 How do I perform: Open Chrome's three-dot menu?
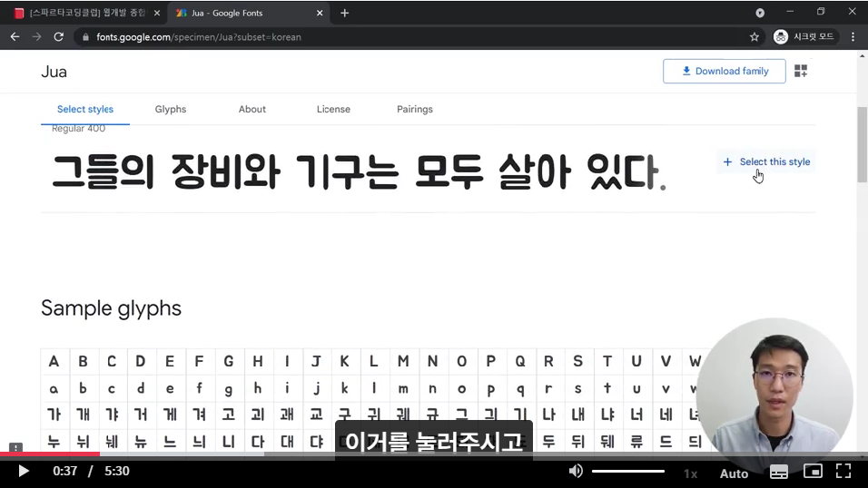[853, 37]
